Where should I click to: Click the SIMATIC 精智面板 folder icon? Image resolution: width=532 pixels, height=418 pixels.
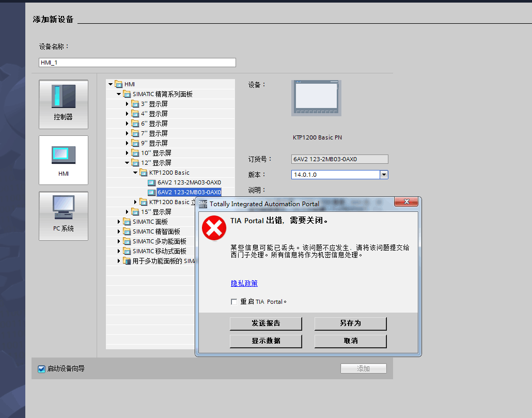(x=127, y=231)
